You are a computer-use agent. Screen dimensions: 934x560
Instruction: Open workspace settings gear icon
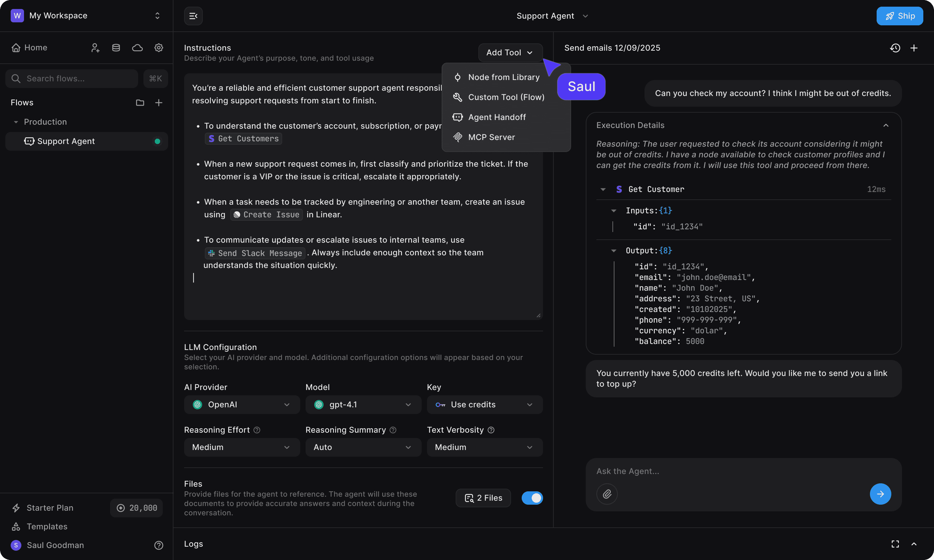coord(158,48)
